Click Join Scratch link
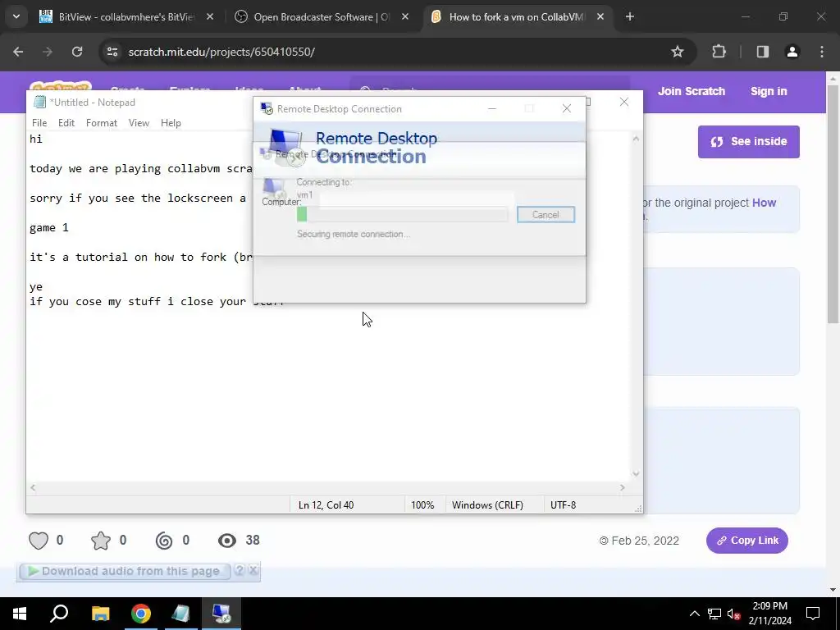This screenshot has height=630, width=840. coord(691,91)
